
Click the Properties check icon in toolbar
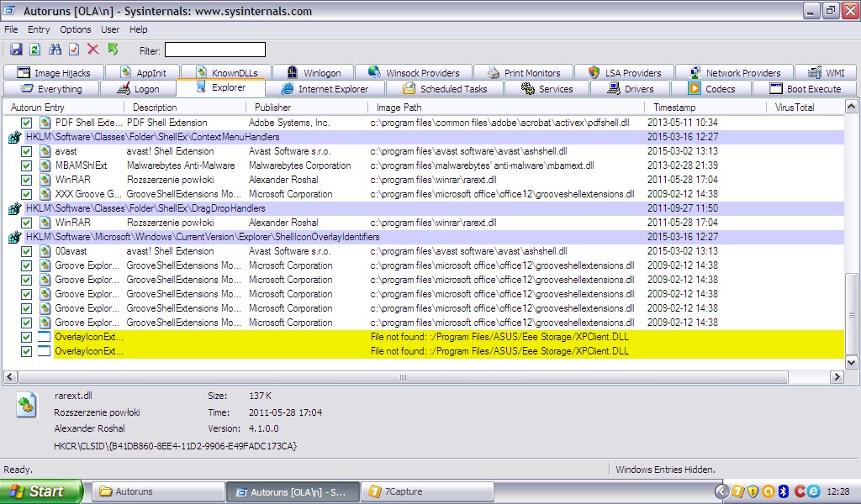(x=74, y=50)
